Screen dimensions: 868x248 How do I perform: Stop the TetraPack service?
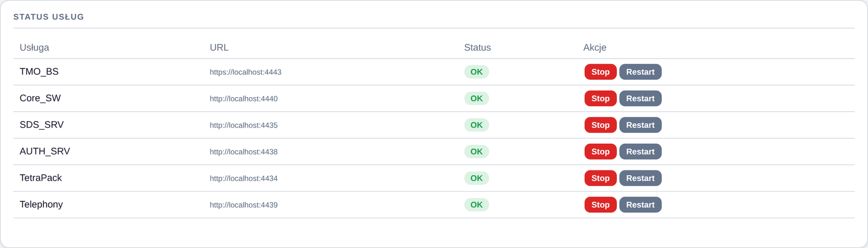point(601,178)
